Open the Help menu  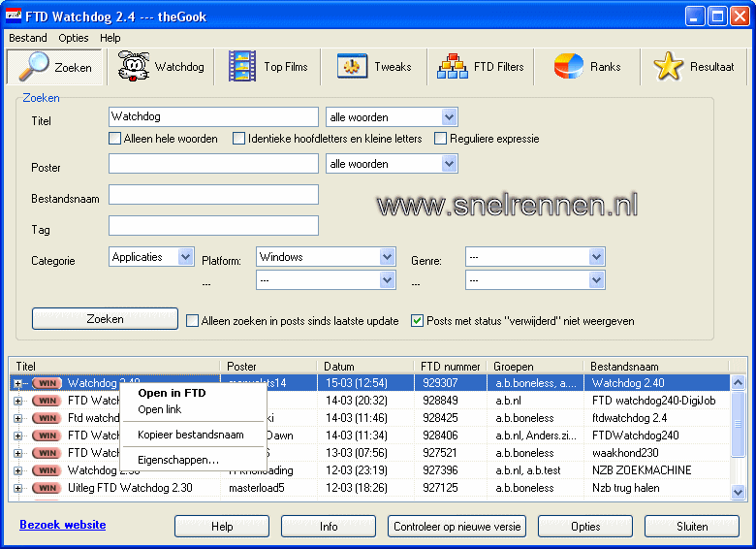point(110,38)
